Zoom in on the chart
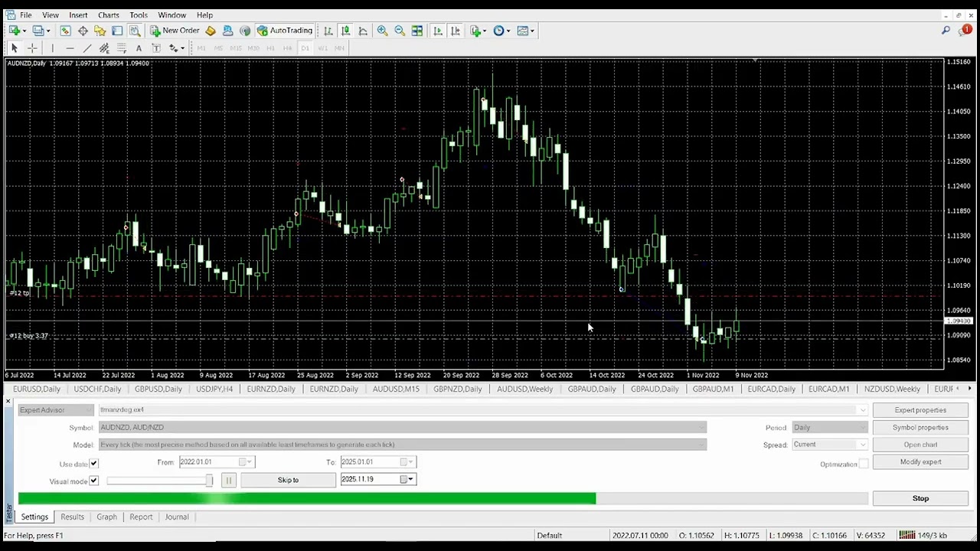 (382, 31)
